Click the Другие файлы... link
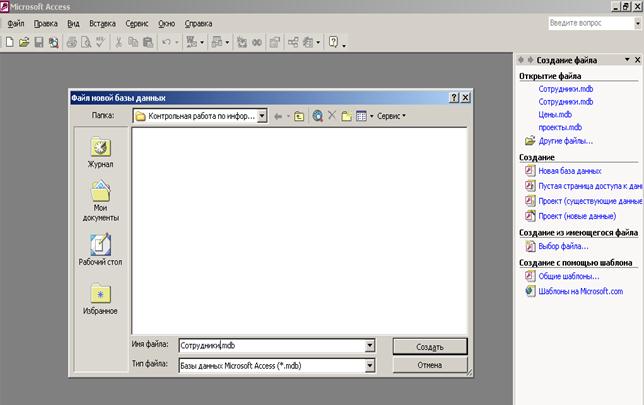Image resolution: width=644 pixels, height=405 pixels. pyautogui.click(x=566, y=141)
